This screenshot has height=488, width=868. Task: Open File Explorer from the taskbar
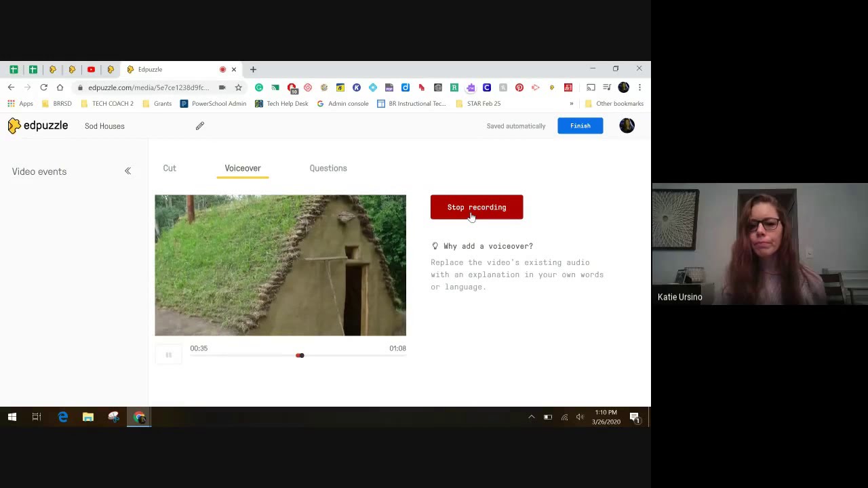pos(88,417)
